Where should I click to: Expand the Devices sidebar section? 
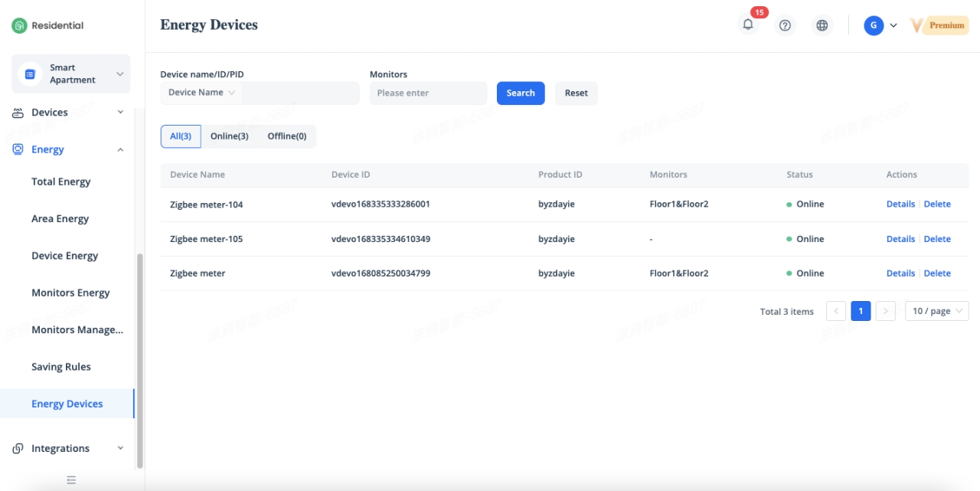(120, 113)
